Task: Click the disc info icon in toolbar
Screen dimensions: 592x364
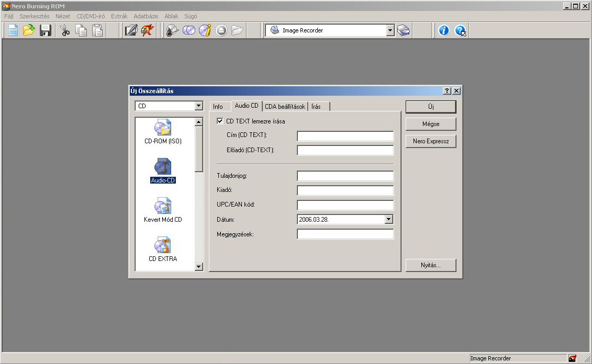Action: 205,30
